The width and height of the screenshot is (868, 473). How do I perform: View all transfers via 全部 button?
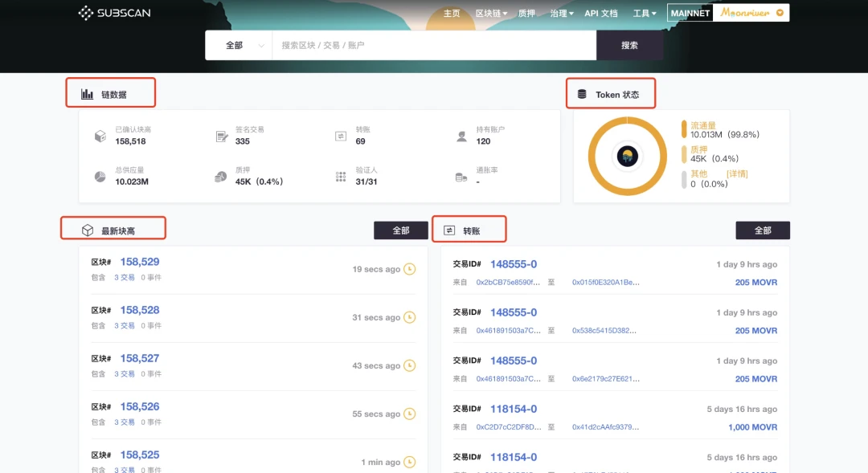[x=762, y=230]
